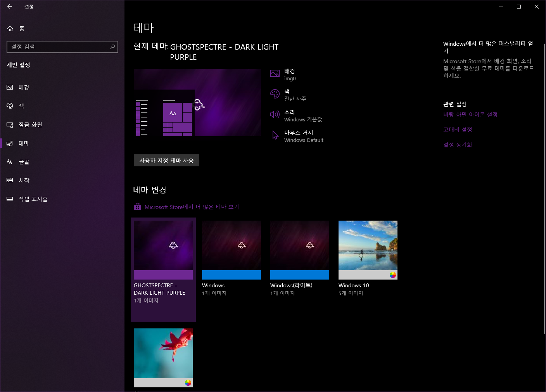Open the Colors (색) sidebar page
This screenshot has height=392, width=546.
pos(62,106)
